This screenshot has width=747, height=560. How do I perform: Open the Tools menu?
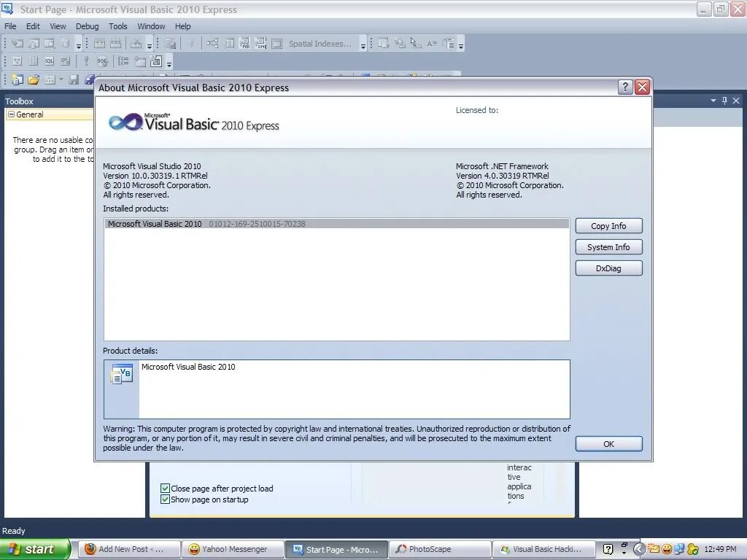(x=117, y=26)
